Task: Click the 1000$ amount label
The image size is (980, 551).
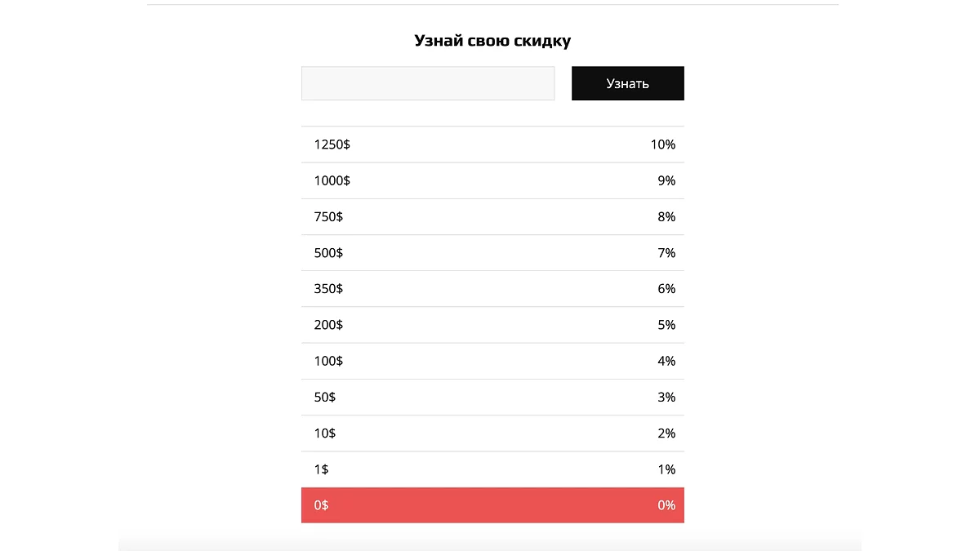Action: click(332, 180)
